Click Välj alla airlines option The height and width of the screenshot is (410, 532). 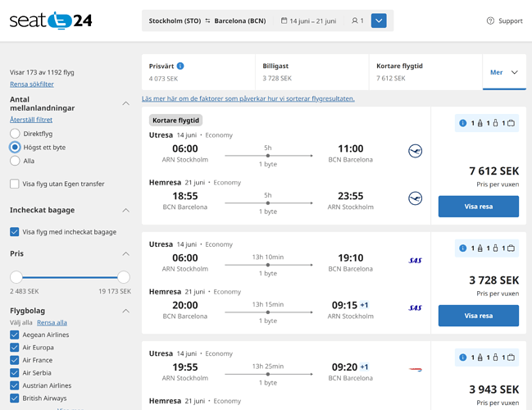(21, 322)
